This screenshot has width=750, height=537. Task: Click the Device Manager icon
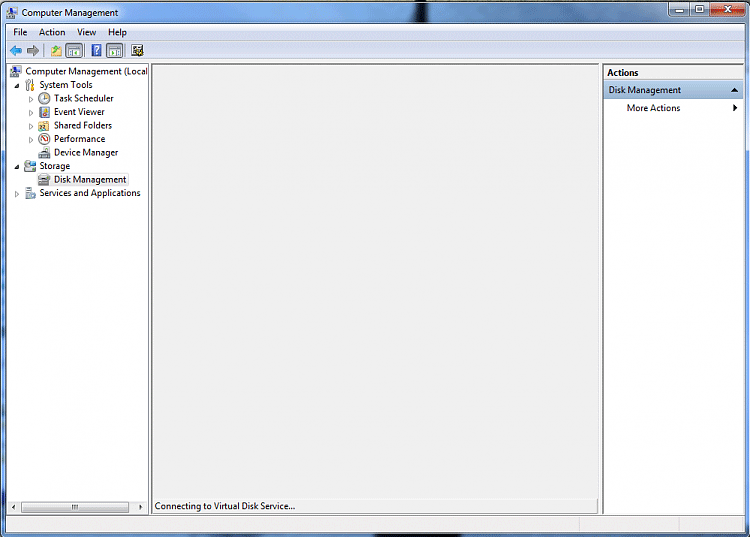point(44,153)
